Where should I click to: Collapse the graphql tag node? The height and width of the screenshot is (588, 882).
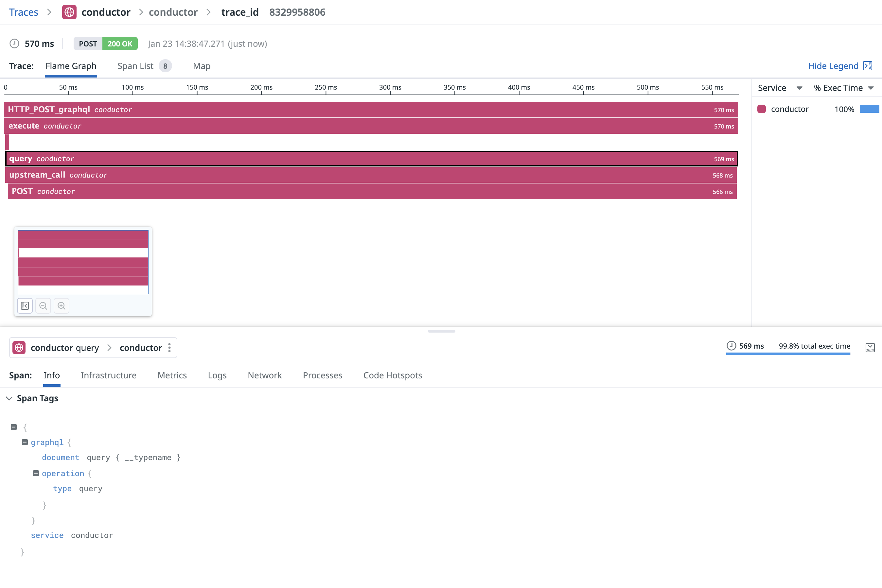tap(25, 442)
